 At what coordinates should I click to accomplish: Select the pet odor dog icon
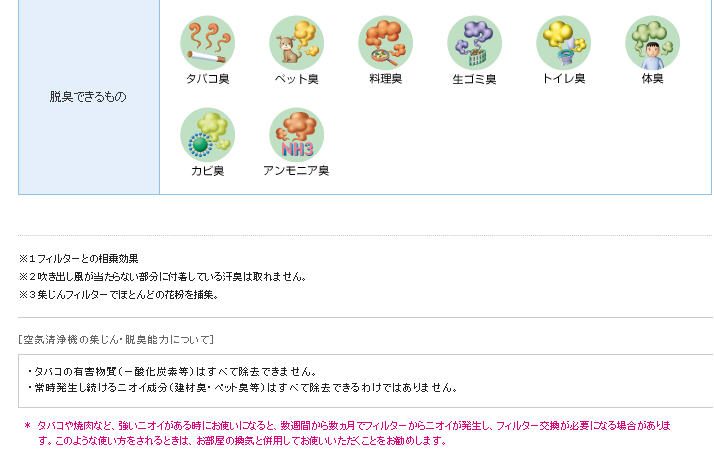pos(296,43)
